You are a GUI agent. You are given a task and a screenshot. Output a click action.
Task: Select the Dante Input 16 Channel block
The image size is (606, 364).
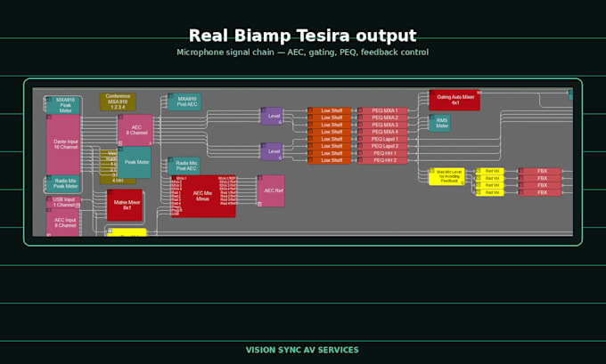click(63, 144)
